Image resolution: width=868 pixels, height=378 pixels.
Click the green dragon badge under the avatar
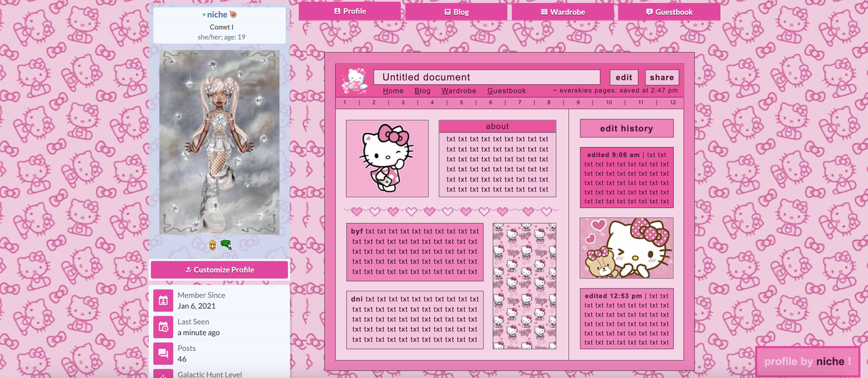tap(226, 245)
